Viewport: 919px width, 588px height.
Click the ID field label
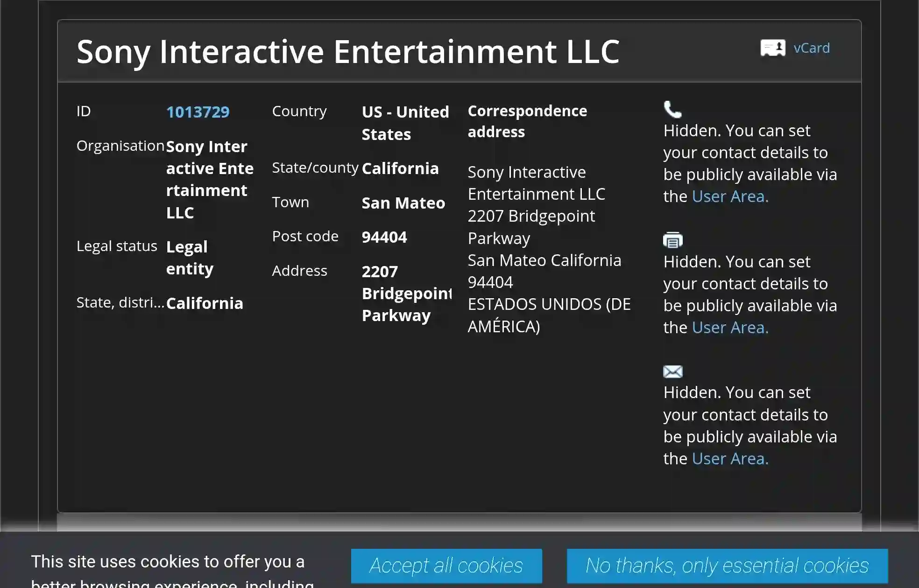coord(84,111)
